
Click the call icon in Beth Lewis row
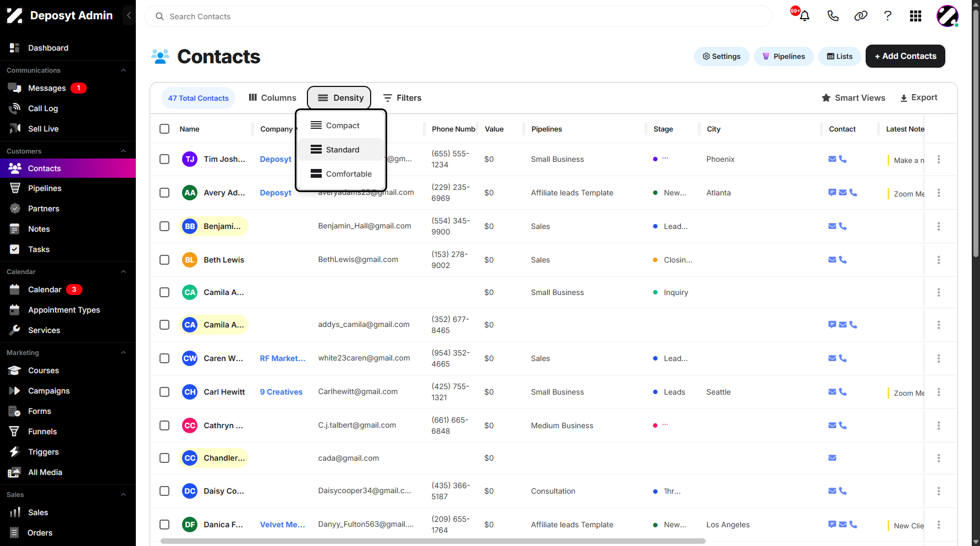click(x=843, y=260)
